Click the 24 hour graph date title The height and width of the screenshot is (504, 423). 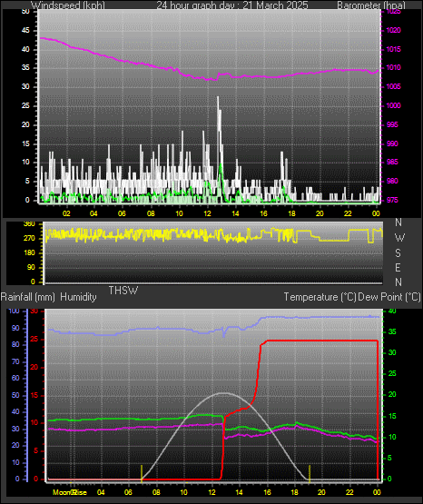pos(232,5)
